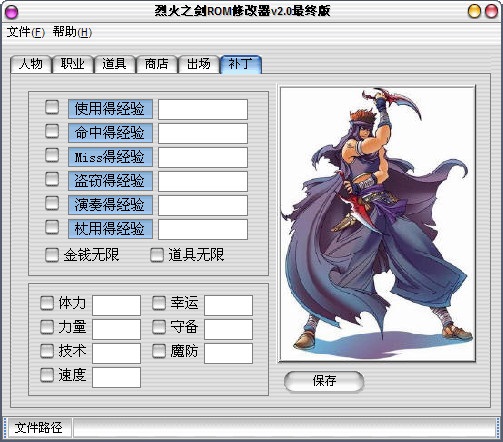503x442 pixels.
Task: Enable the 体力 checkbox
Action: 47,303
